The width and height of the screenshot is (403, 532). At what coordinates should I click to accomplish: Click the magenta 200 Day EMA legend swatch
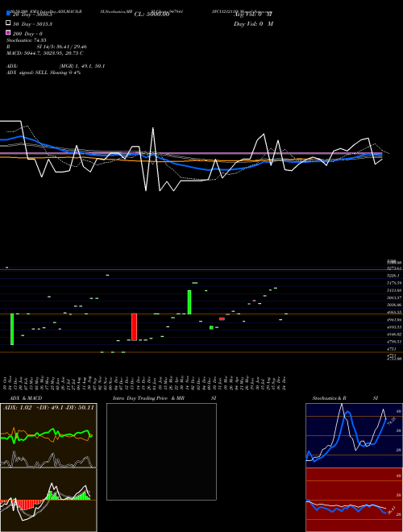click(9, 32)
